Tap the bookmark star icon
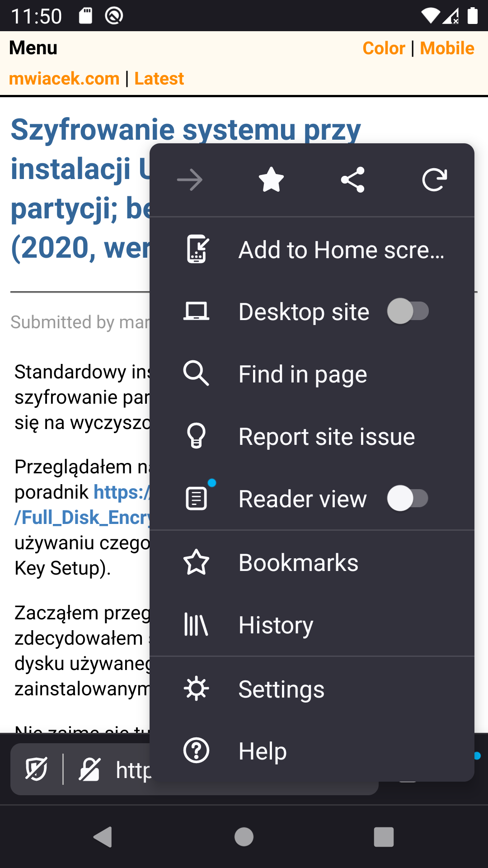 coord(271,180)
